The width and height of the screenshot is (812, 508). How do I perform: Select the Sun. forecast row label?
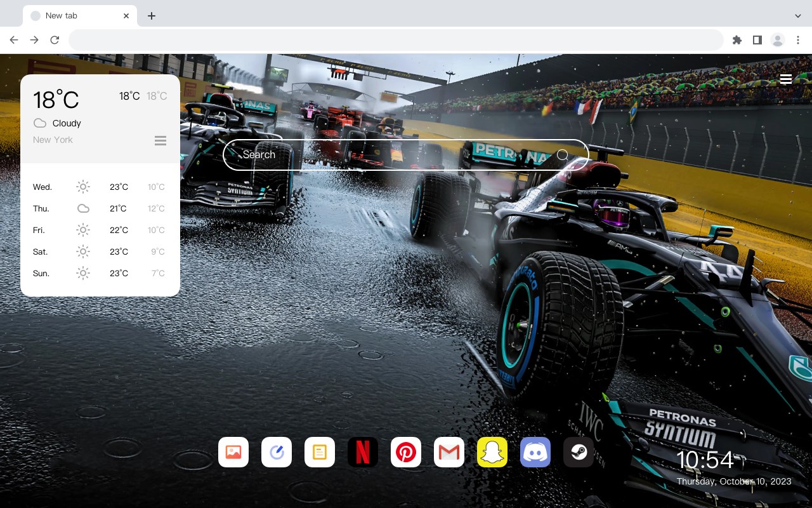coord(41,273)
